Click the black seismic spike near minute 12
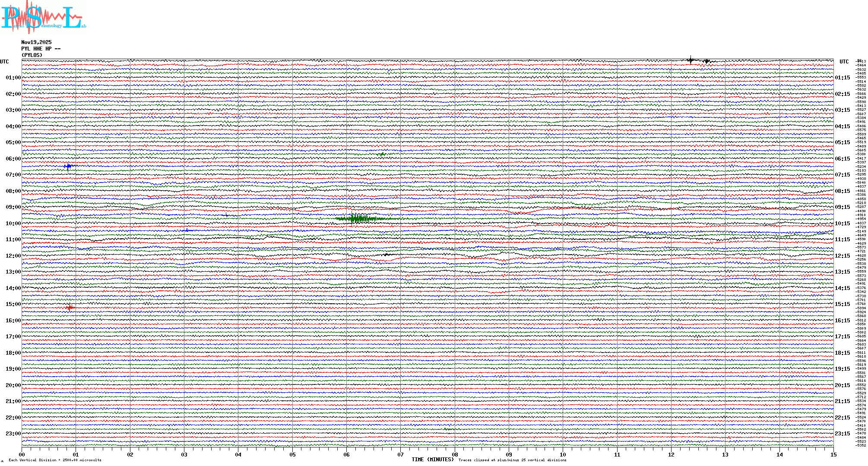The height and width of the screenshot is (466, 868). pos(691,60)
